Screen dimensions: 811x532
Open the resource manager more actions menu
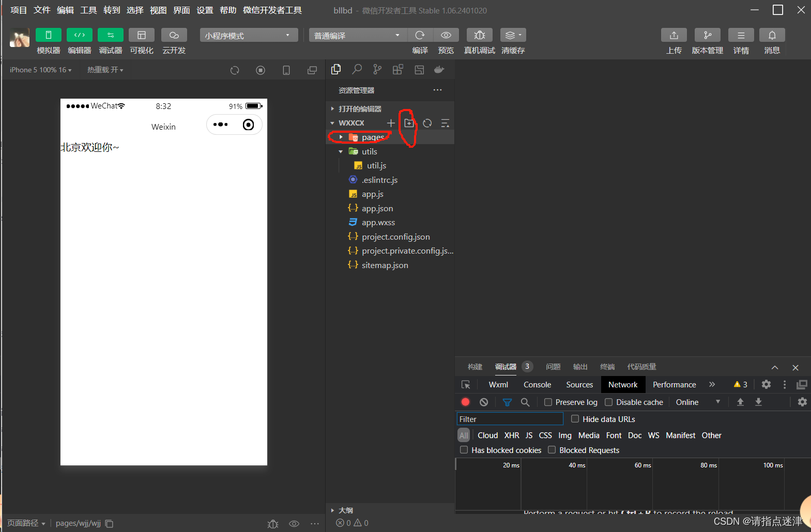click(x=438, y=90)
